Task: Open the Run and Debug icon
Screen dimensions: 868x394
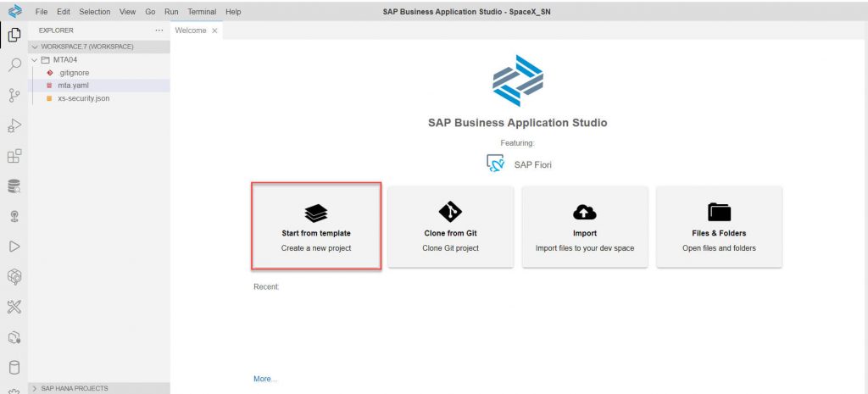Action: [x=14, y=126]
